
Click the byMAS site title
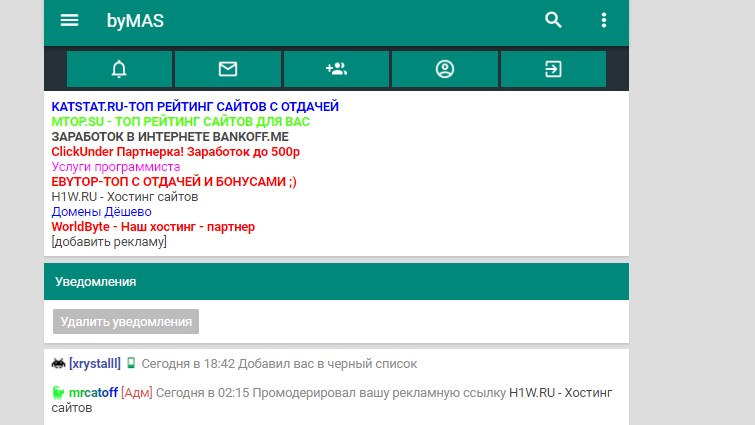tap(134, 21)
